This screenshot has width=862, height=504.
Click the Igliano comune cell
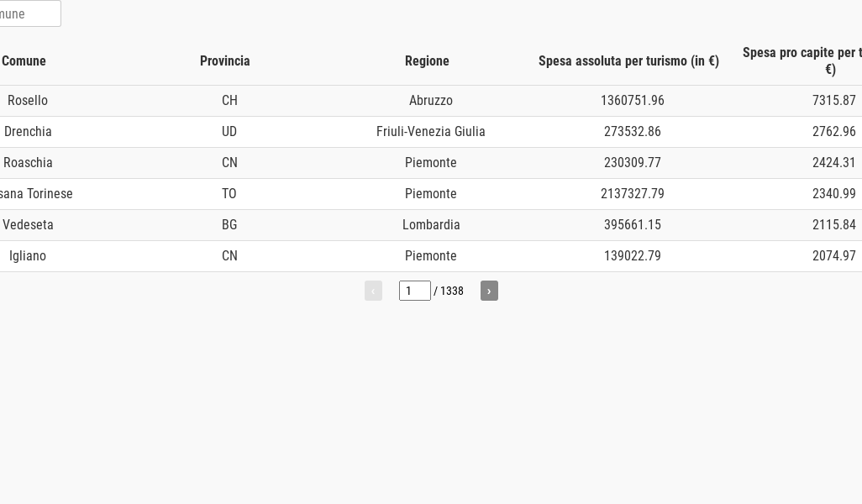[28, 256]
